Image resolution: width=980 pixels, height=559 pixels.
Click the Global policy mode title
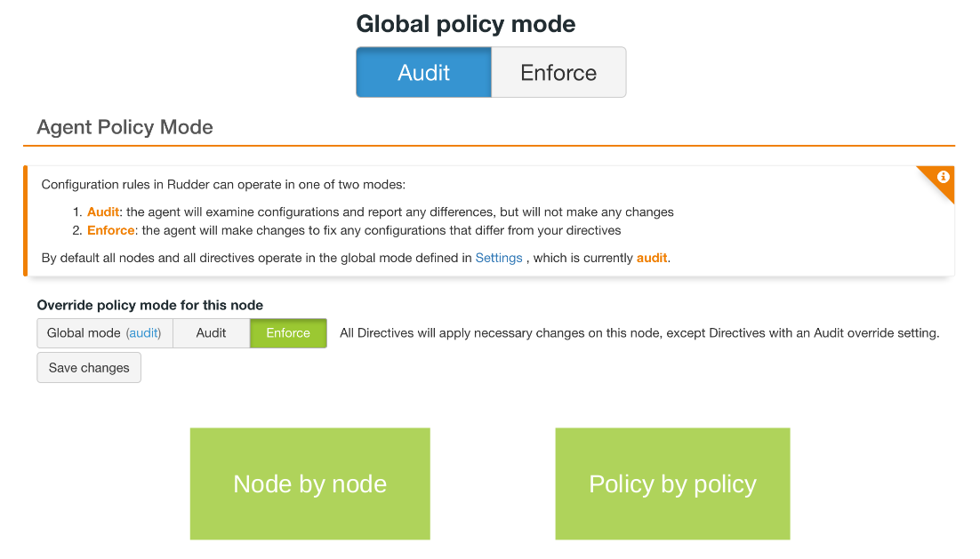pyautogui.click(x=466, y=24)
